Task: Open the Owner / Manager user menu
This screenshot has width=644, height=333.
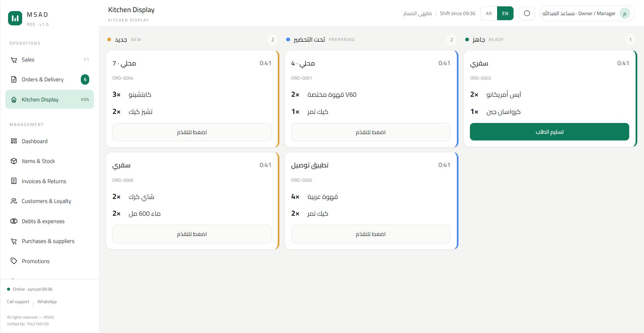Action: point(587,13)
